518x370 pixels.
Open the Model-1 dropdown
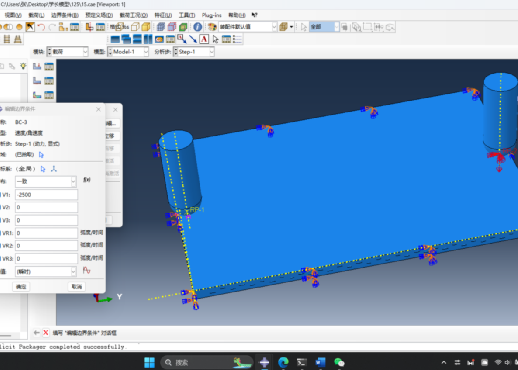pyautogui.click(x=128, y=52)
